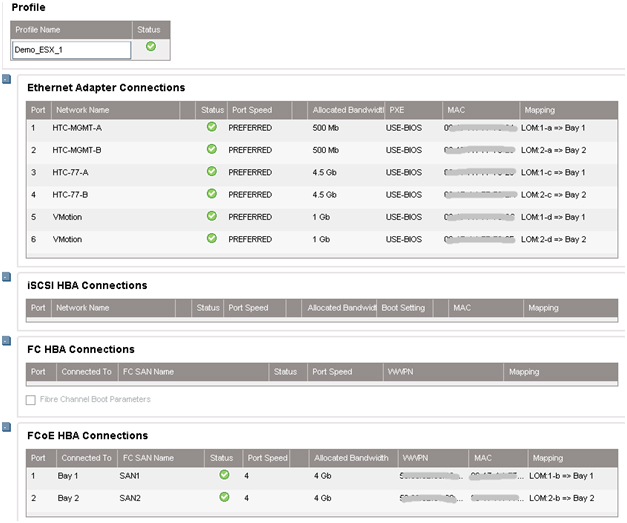Click status icon for HTC-MGMT-B row
This screenshot has width=627, height=523.
pos(212,149)
